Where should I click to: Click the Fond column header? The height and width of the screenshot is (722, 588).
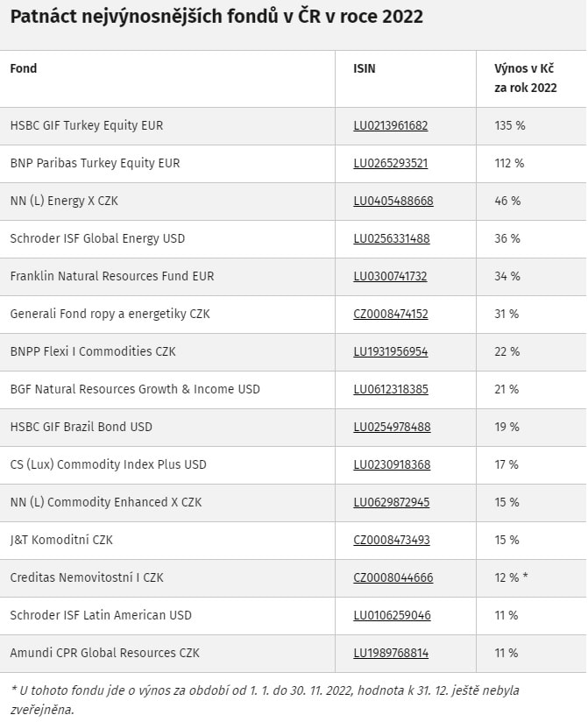pyautogui.click(x=24, y=68)
